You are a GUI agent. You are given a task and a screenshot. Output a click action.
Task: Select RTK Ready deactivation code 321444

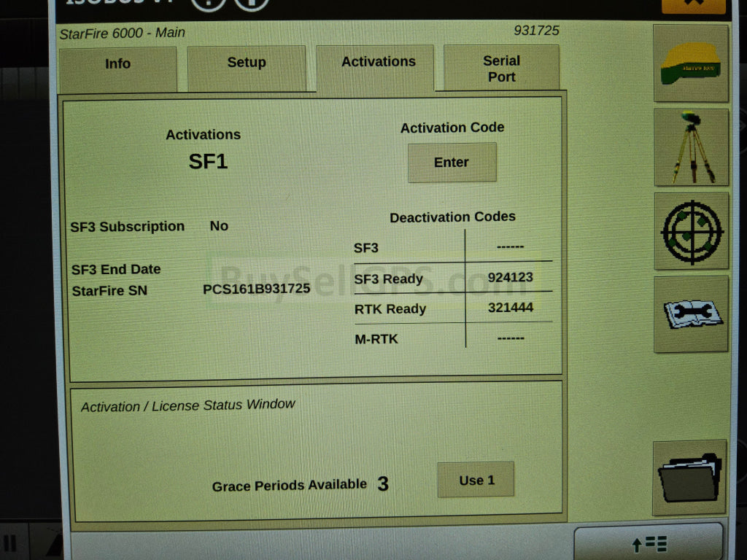click(510, 308)
